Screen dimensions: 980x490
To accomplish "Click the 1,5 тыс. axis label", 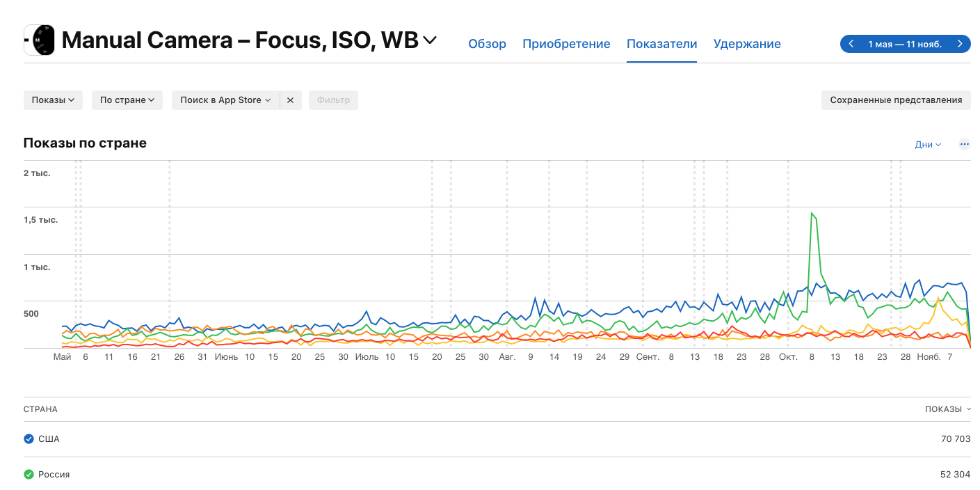I will (40, 220).
